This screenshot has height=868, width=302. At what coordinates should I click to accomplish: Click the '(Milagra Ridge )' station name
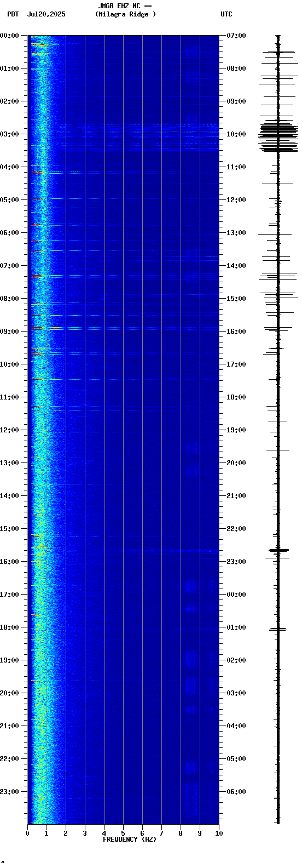[x=125, y=14]
